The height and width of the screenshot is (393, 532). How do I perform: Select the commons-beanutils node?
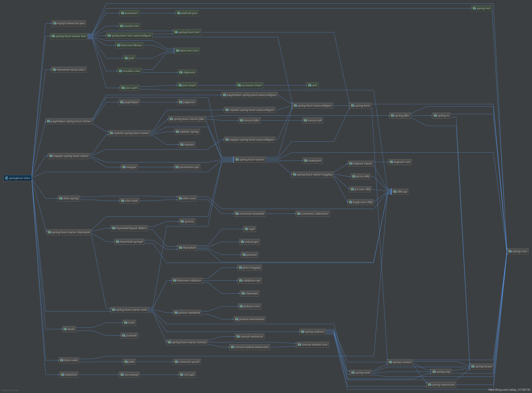click(x=250, y=214)
